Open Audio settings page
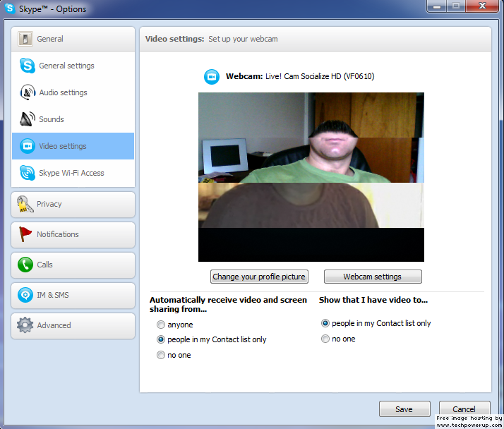 coord(73,92)
